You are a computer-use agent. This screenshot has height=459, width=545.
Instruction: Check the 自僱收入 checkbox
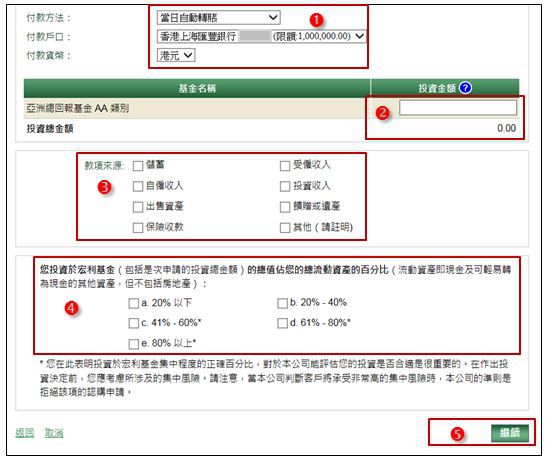138,186
